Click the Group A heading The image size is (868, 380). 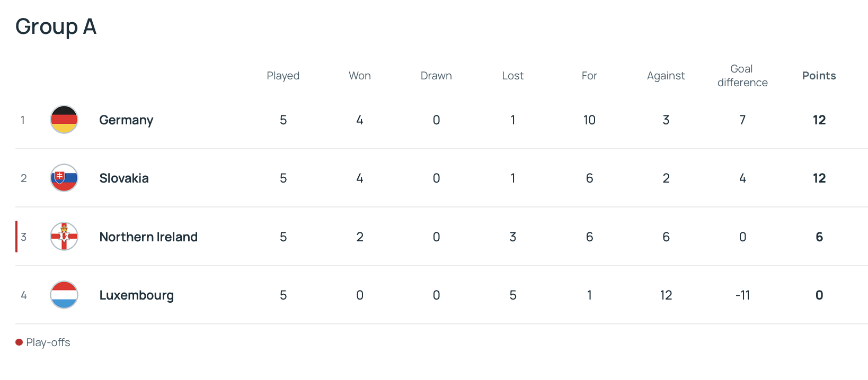[56, 26]
